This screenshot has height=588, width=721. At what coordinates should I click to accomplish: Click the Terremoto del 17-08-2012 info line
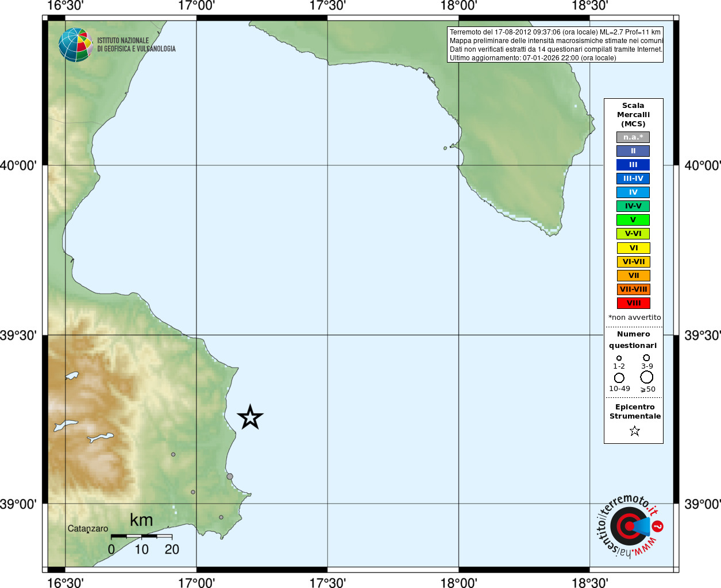pyautogui.click(x=555, y=32)
